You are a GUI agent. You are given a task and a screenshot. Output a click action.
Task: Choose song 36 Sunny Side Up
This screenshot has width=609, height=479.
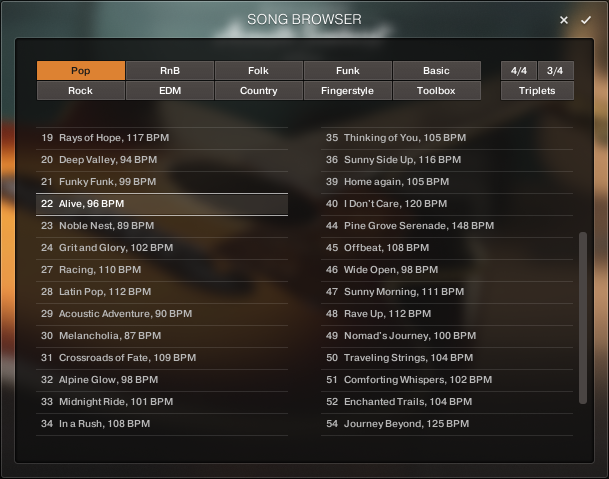point(447,160)
